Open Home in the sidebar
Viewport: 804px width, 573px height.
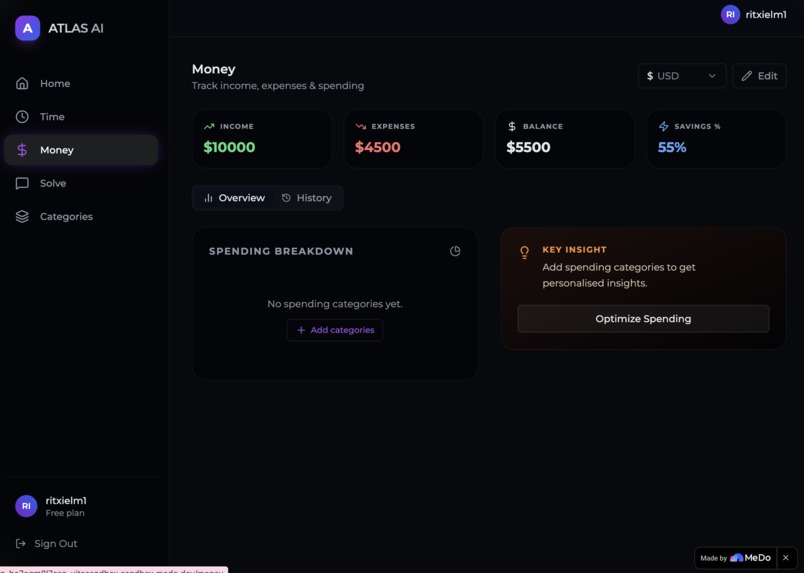click(81, 84)
